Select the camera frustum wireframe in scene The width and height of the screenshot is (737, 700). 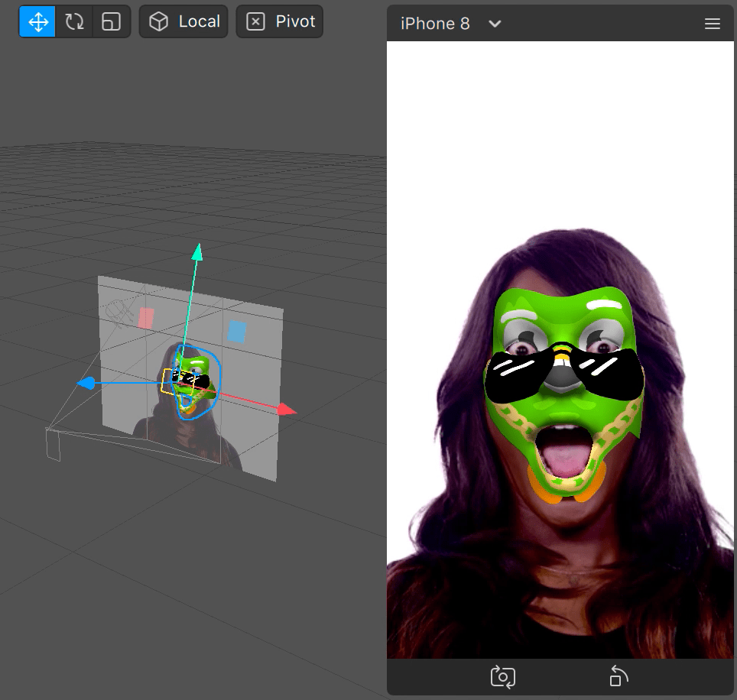coord(54,445)
